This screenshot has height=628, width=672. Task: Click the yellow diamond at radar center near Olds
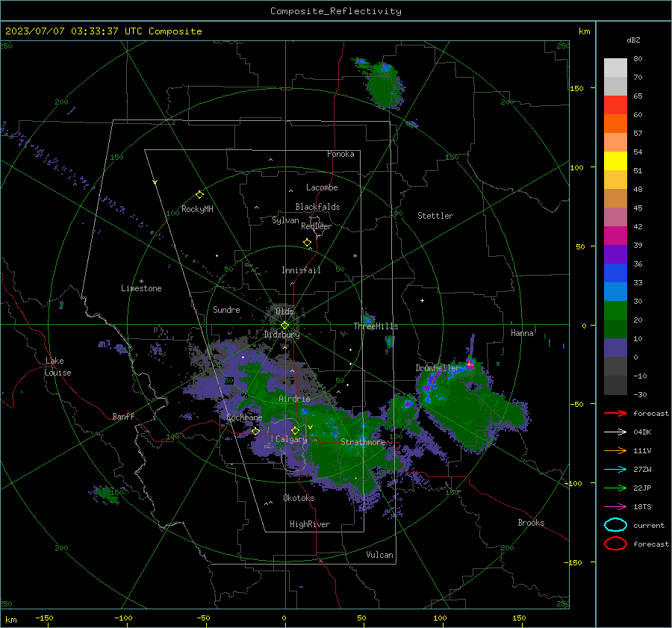coord(284,326)
